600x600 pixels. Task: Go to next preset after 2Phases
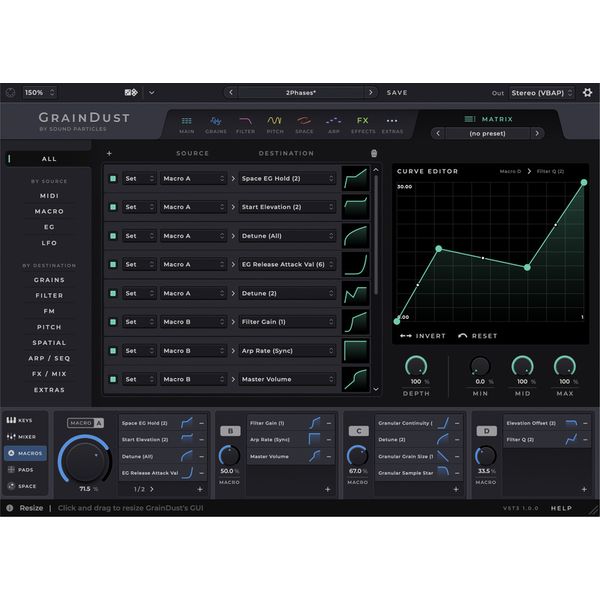[x=370, y=93]
